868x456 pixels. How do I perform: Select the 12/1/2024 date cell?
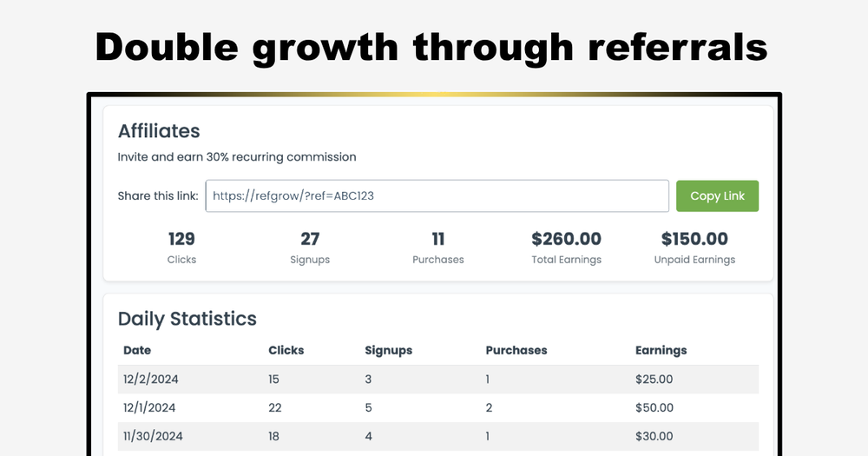149,407
